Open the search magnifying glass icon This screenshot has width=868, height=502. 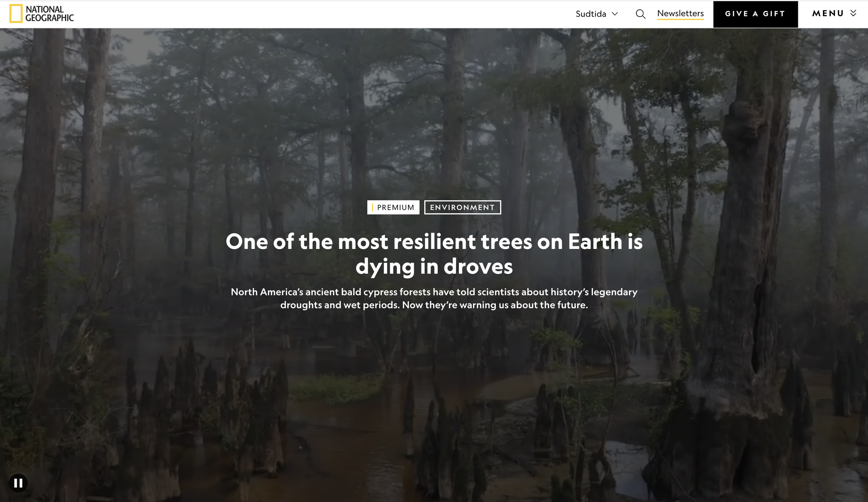640,14
